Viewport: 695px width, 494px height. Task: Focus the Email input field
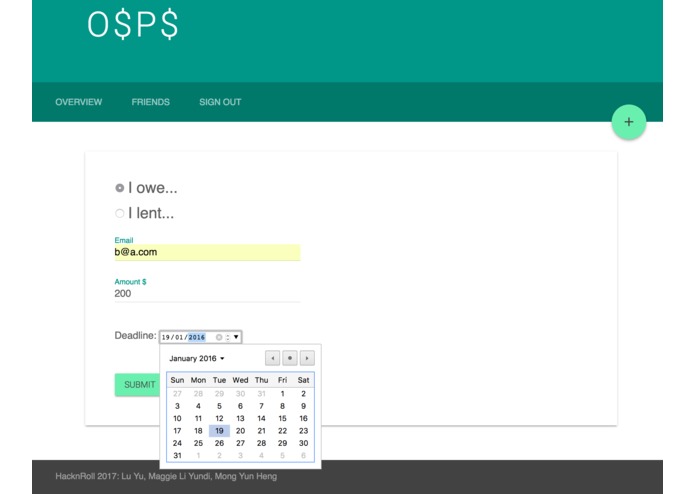[x=207, y=252]
